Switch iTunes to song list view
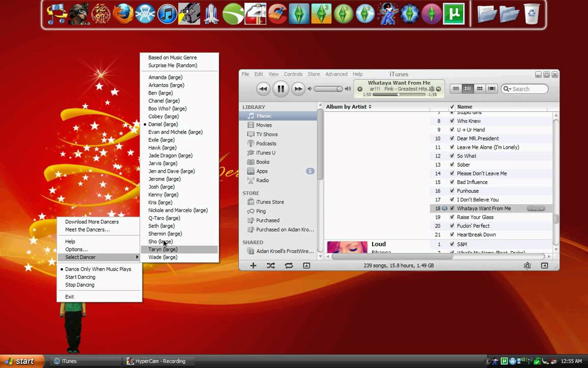Image resolution: width=588 pixels, height=368 pixels. (x=456, y=88)
